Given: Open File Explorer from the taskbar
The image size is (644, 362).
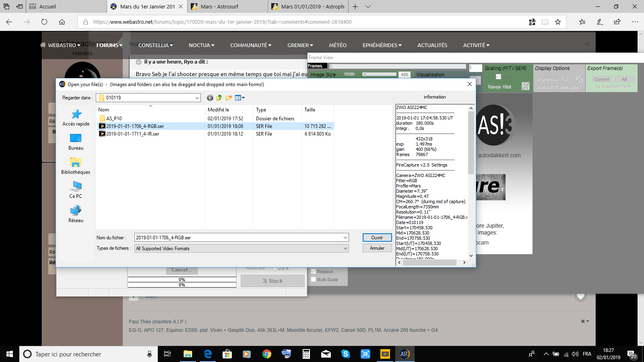Looking at the screenshot, I should 188,354.
